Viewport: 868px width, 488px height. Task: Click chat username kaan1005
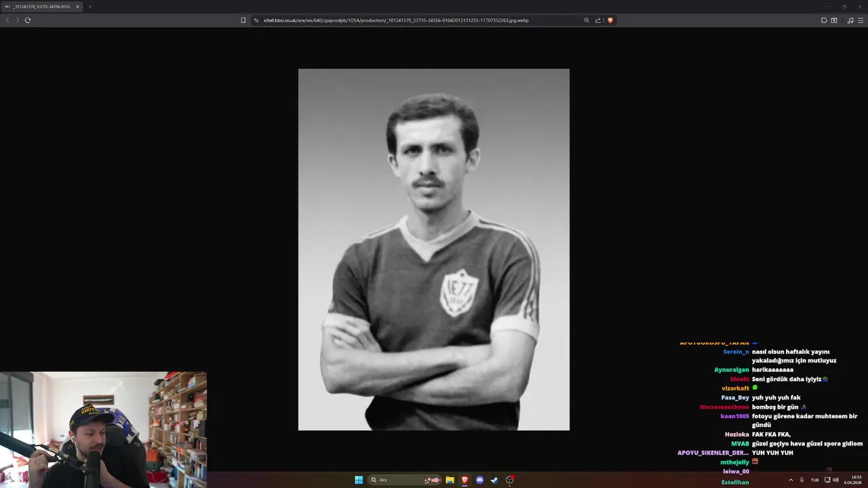(x=735, y=416)
